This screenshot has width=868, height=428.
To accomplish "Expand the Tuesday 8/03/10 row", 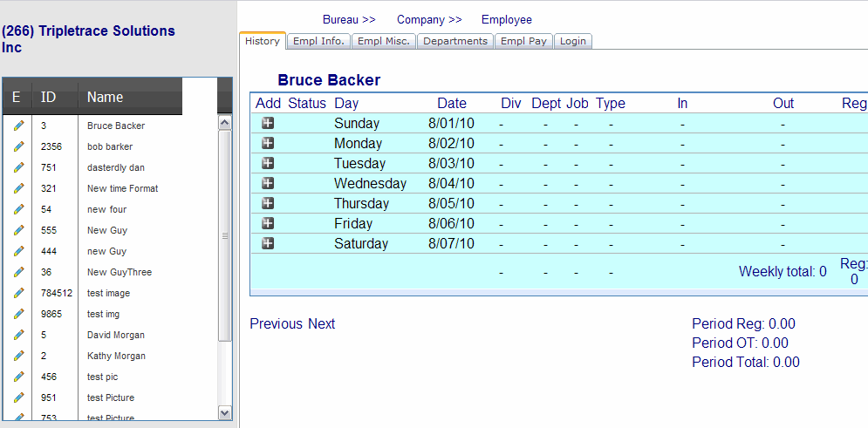I will [x=268, y=163].
